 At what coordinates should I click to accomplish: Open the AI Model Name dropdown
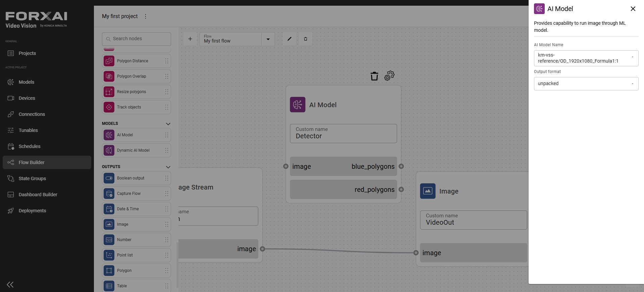(586, 58)
